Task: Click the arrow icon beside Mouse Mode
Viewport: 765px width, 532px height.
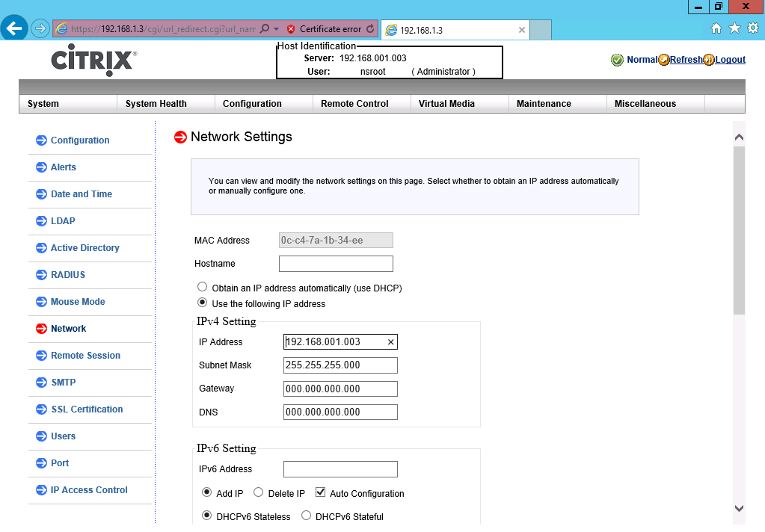Action: [x=41, y=302]
